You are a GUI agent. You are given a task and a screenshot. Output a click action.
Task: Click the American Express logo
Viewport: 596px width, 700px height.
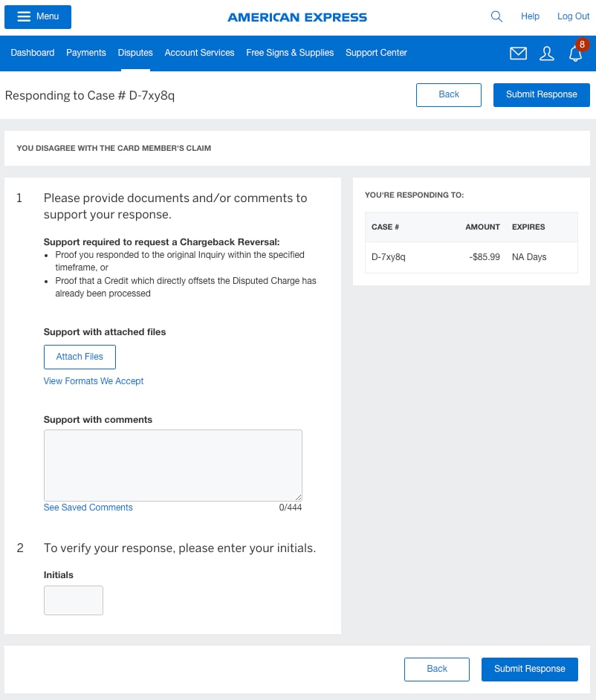pos(297,16)
